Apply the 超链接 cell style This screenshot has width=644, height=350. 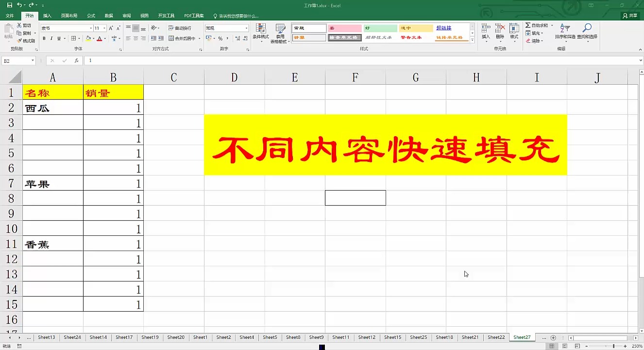point(452,28)
